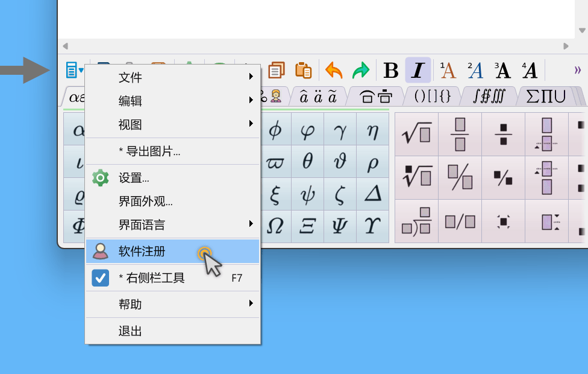Click the horizontal scrollbar right arrow

[x=566, y=46]
